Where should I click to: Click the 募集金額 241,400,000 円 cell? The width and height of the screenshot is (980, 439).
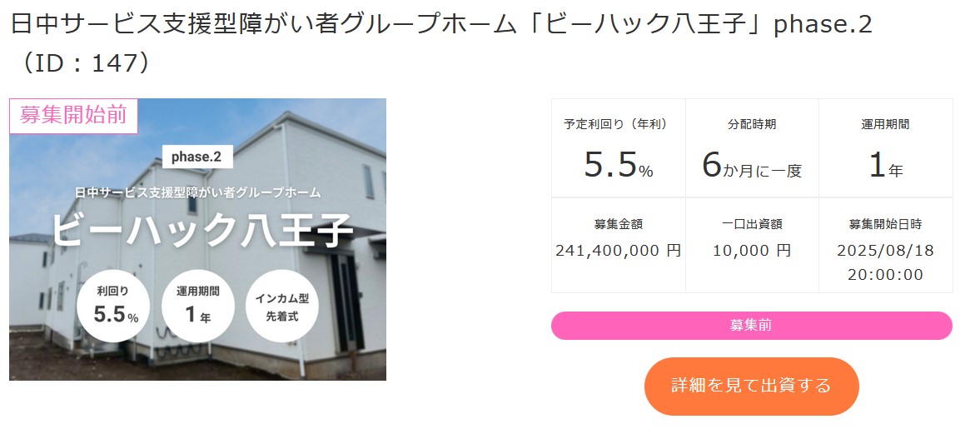618,245
